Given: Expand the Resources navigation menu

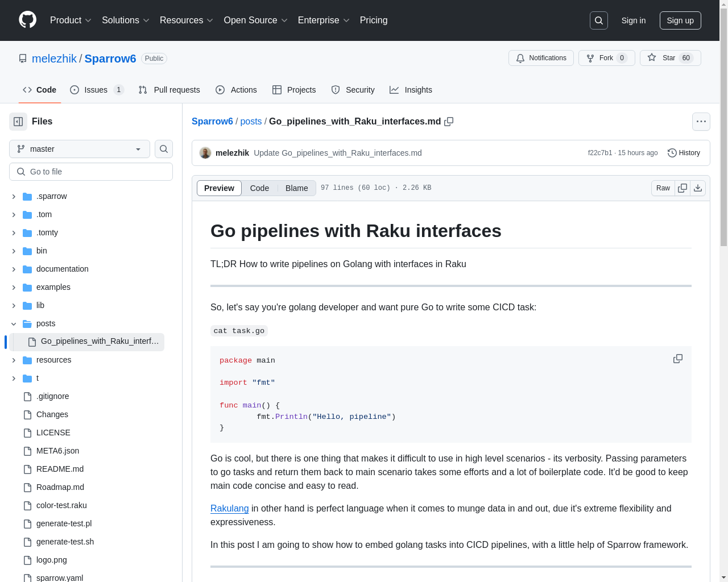Looking at the screenshot, I should click(187, 20).
